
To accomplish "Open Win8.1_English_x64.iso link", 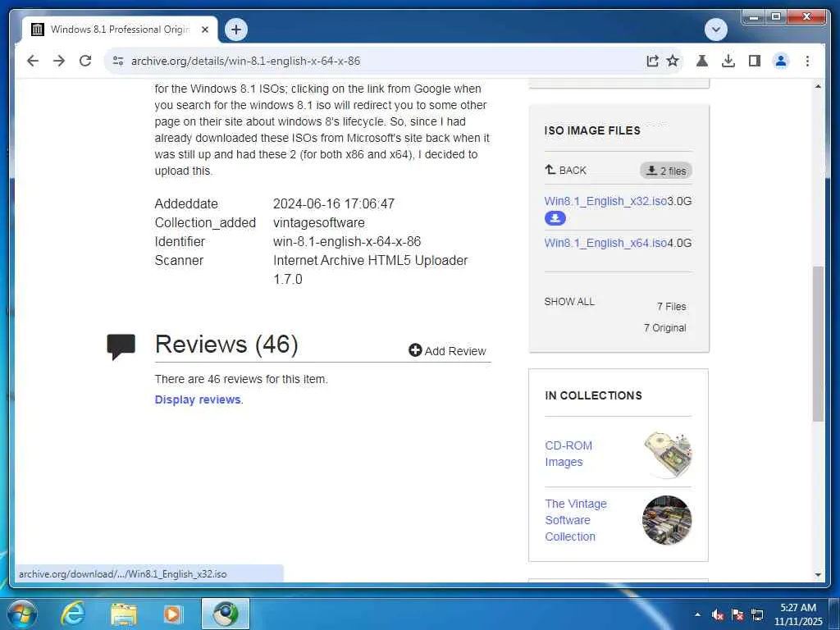I will click(605, 243).
